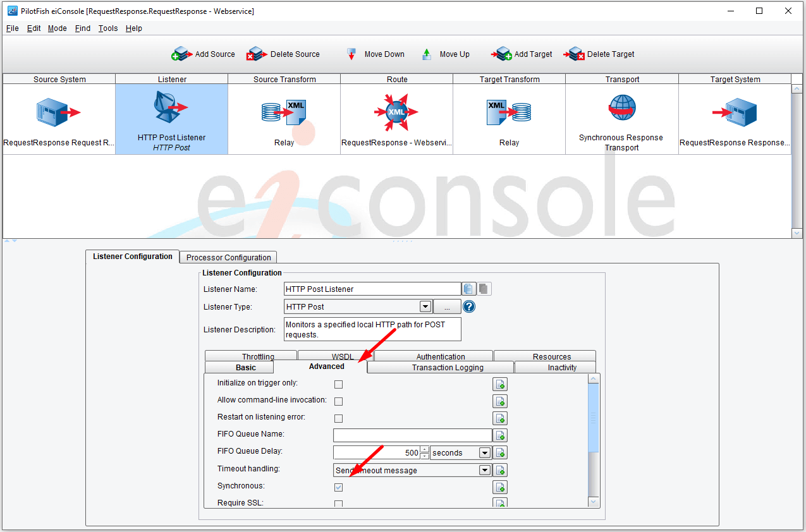
Task: Click the config icon for Initialize on trigger only
Action: click(x=500, y=384)
